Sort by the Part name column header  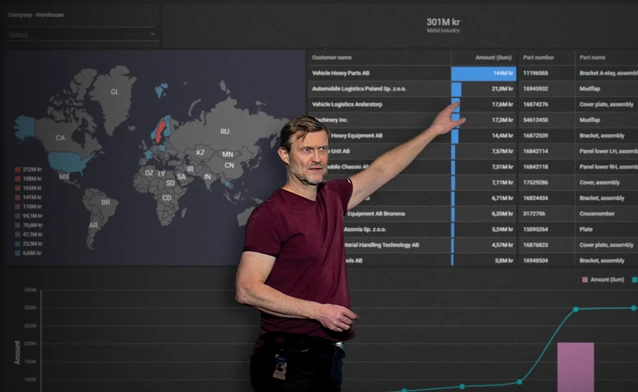click(x=592, y=57)
